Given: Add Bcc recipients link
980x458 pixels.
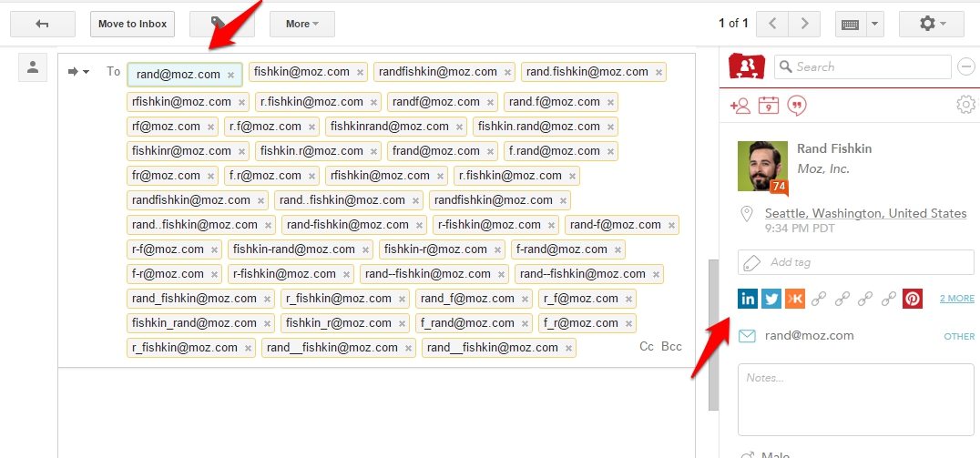Looking at the screenshot, I should [671, 347].
